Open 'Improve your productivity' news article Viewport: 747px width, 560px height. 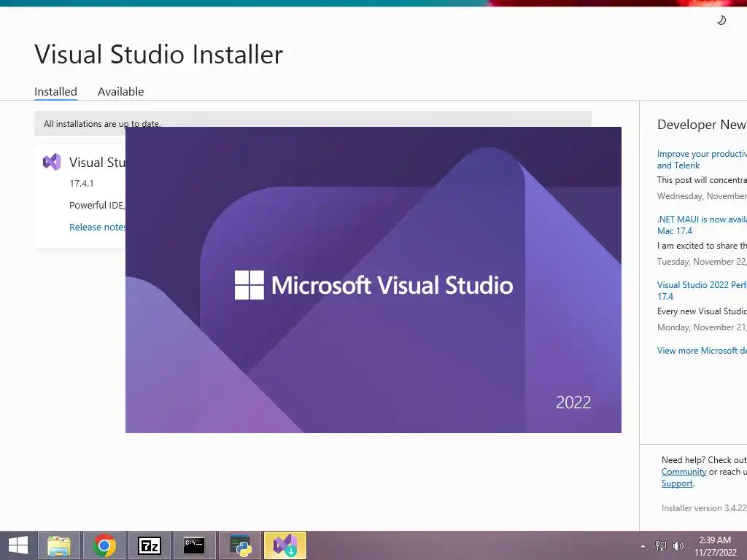[702, 160]
